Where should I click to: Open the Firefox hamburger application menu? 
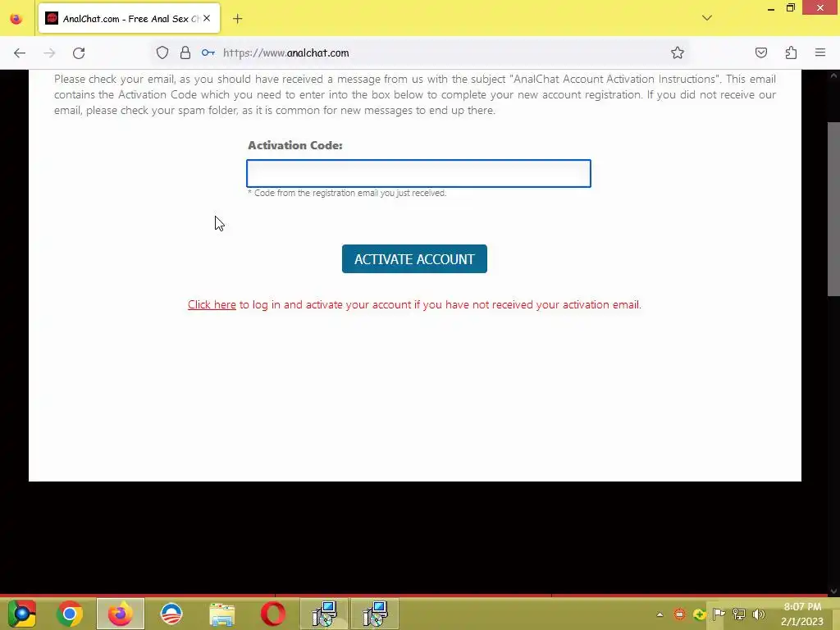820,52
